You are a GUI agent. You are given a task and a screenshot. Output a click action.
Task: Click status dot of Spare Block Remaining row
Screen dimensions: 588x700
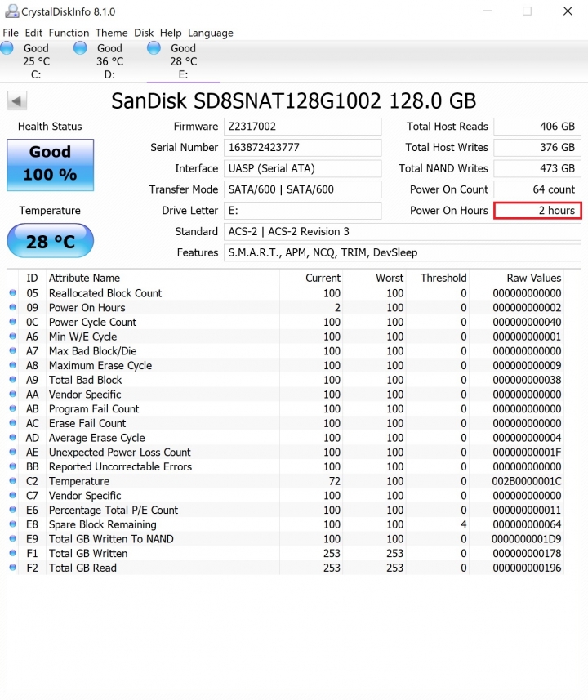click(x=12, y=524)
